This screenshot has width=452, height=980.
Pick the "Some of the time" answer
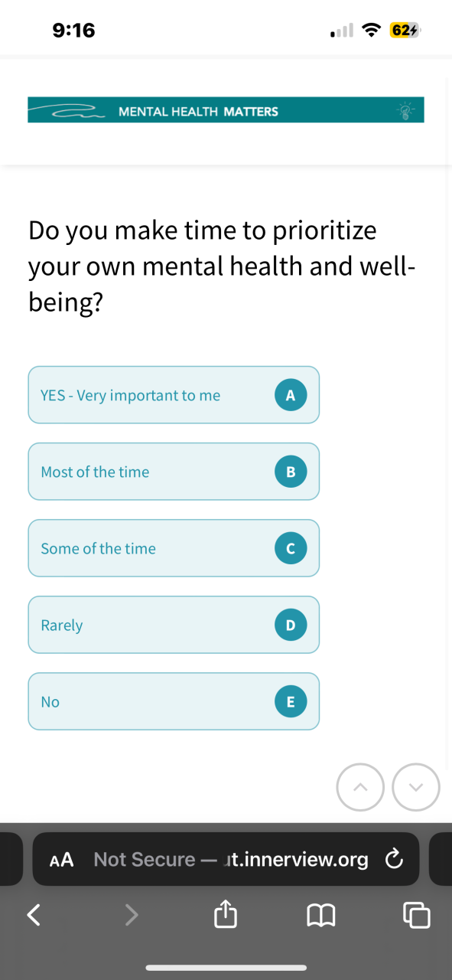(x=174, y=548)
